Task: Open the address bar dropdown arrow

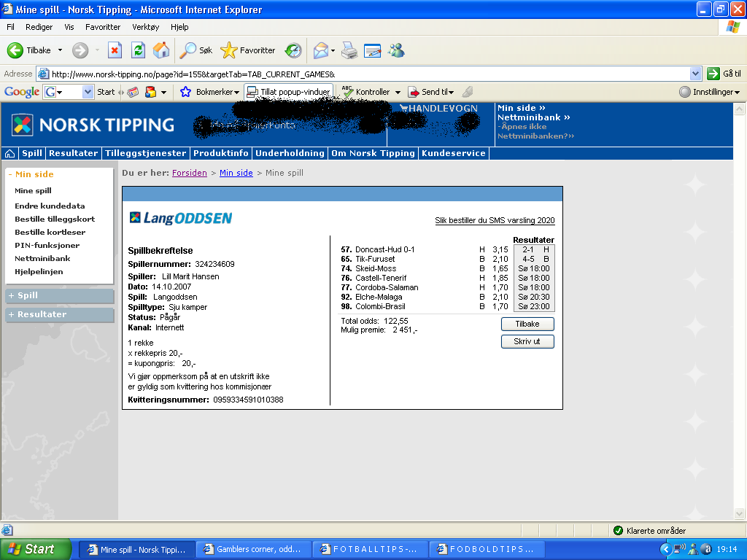Action: [695, 74]
